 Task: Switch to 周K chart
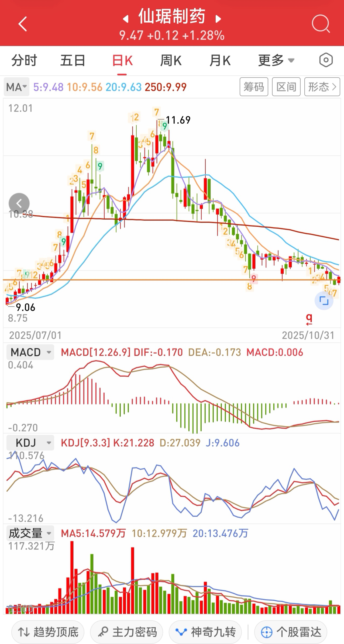(x=171, y=60)
